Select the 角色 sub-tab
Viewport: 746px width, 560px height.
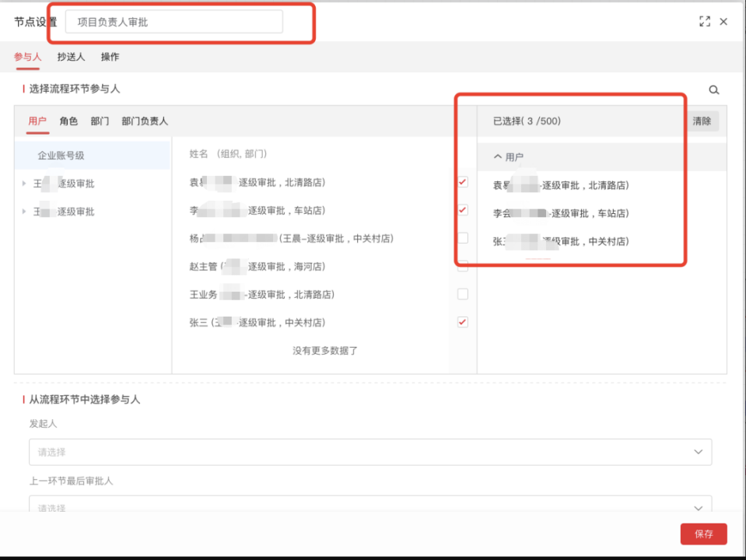pos(68,121)
